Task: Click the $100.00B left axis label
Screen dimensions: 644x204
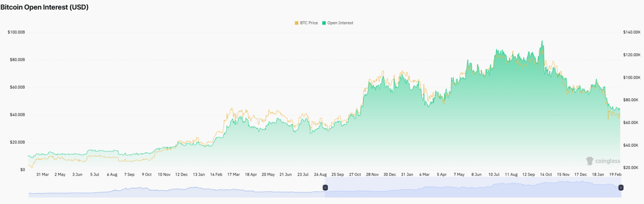Action: [x=16, y=32]
